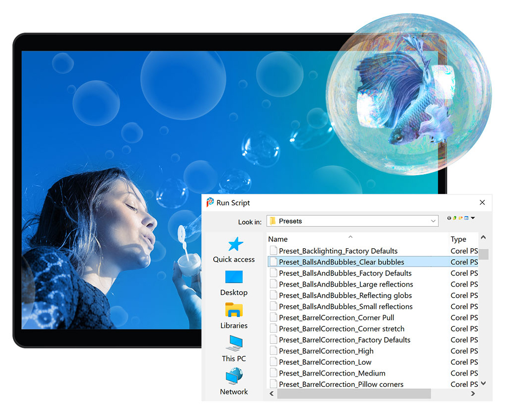Select Preset_BarrelCorrection_Low file
509x420 pixels.
point(374,362)
